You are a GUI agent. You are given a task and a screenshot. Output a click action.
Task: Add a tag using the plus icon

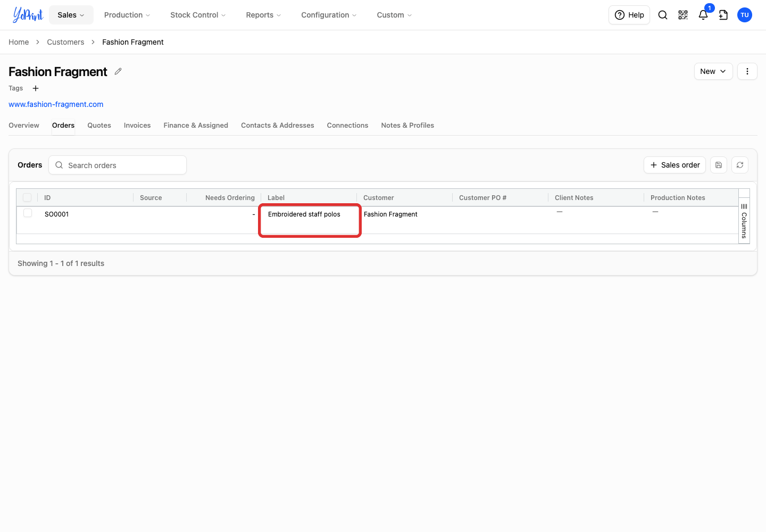(x=36, y=88)
